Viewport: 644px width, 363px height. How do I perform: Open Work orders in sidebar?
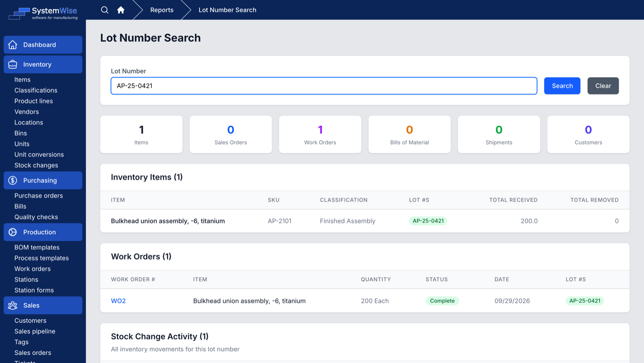pyautogui.click(x=33, y=269)
